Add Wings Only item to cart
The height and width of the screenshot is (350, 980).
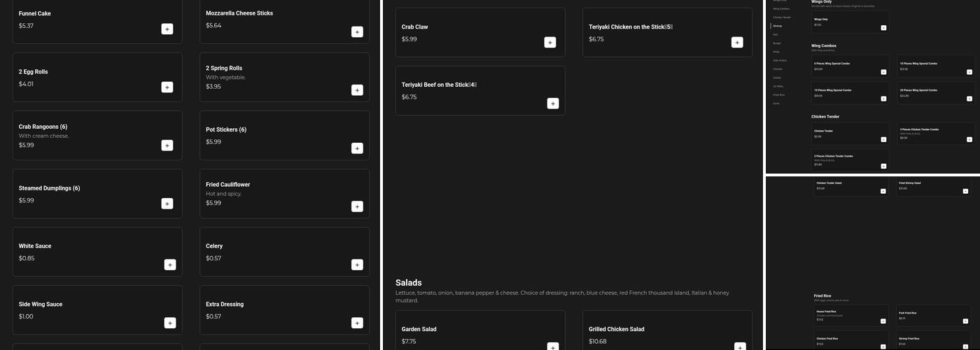[x=883, y=28]
